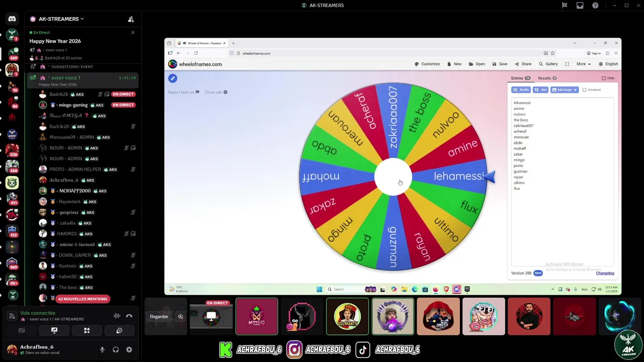Click the blue pencil edit icon
The width and height of the screenshot is (644, 362).
[173, 78]
